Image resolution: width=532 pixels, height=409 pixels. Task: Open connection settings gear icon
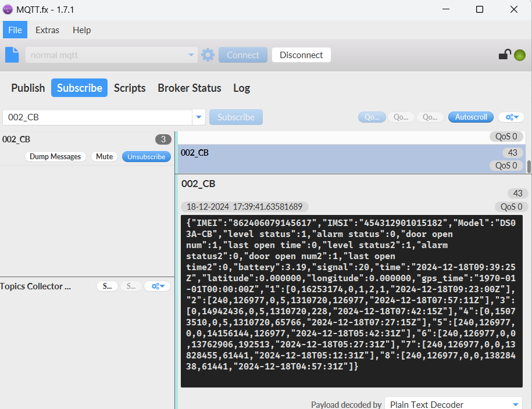pos(208,55)
